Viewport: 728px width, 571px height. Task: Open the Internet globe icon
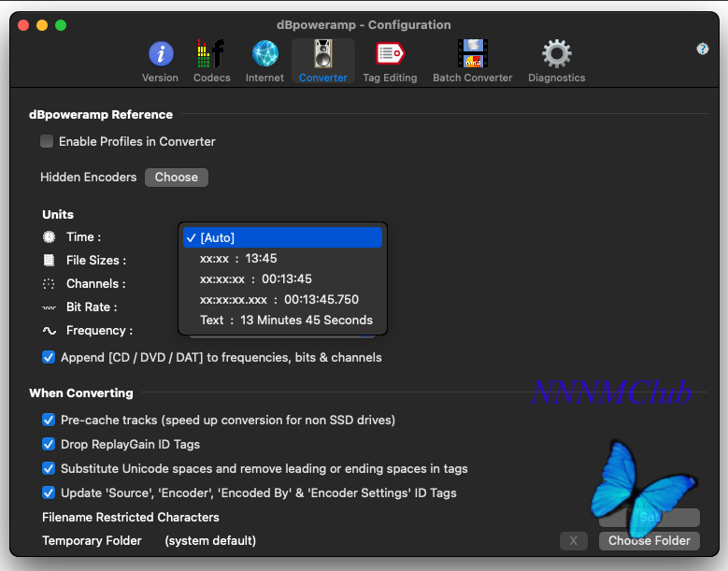pos(265,53)
